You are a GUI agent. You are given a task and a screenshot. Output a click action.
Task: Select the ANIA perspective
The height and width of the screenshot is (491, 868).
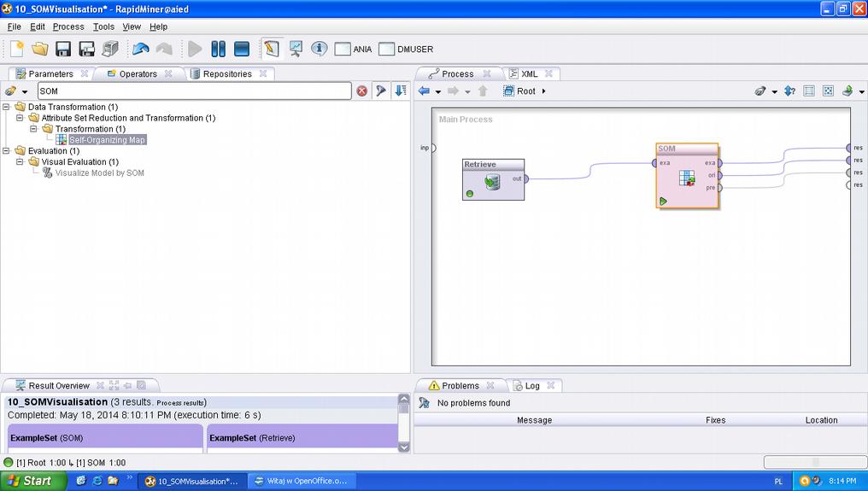tap(353, 50)
